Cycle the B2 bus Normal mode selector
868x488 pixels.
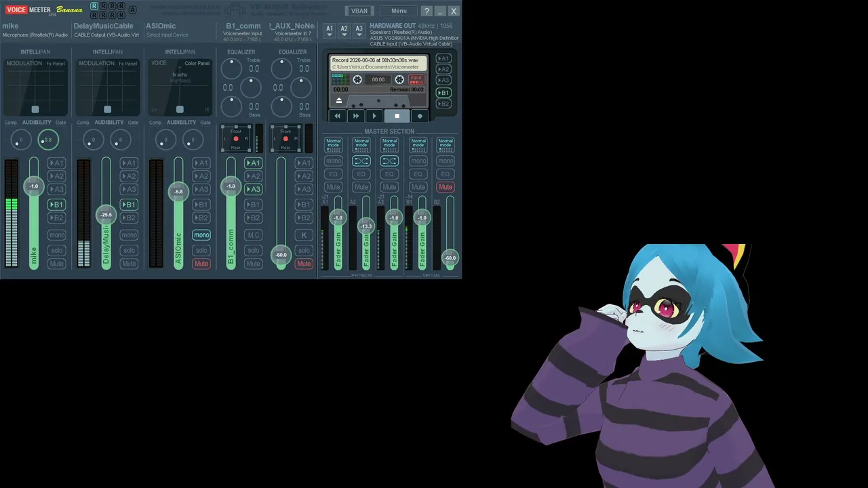(446, 145)
